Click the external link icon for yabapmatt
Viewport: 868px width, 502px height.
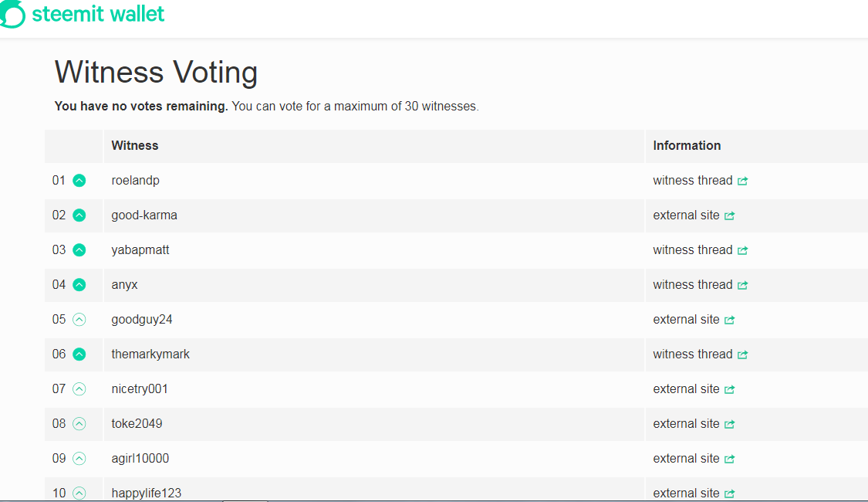[743, 250]
